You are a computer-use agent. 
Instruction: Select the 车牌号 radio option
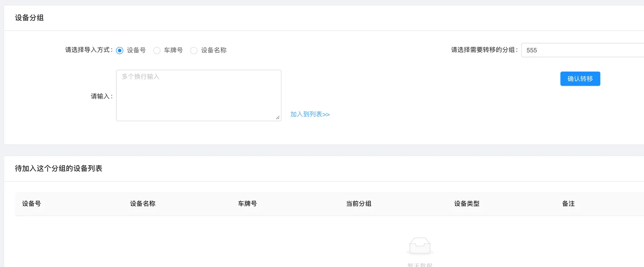pos(157,50)
